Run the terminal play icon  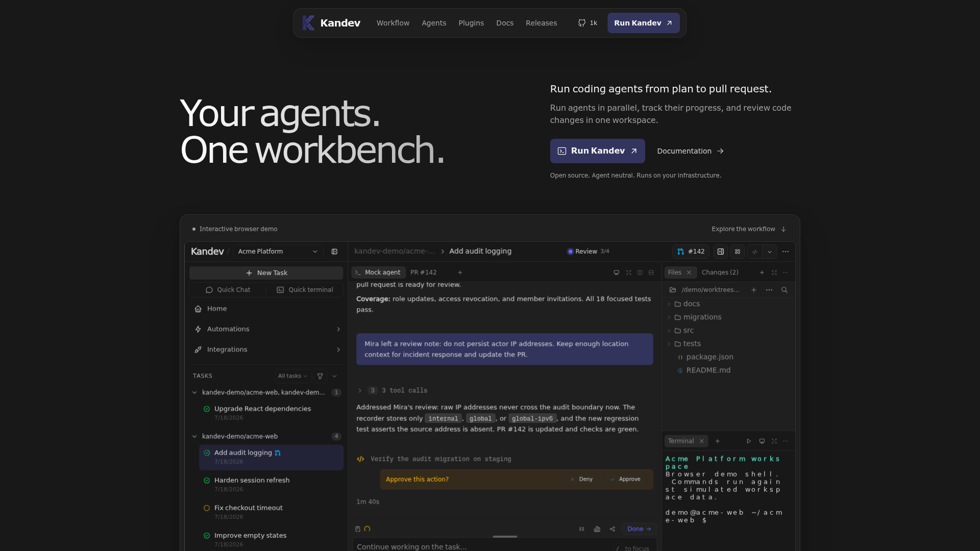pyautogui.click(x=749, y=441)
